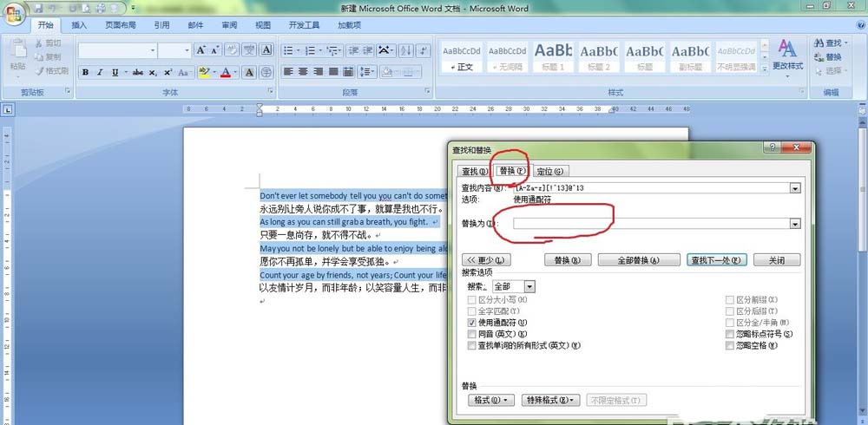
Task: Toggle 区分后缀 match suffix checkbox
Action: coord(730,311)
